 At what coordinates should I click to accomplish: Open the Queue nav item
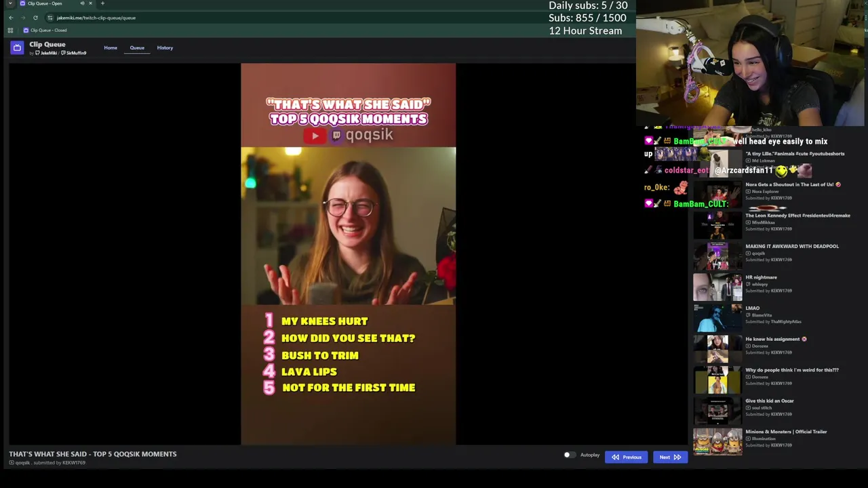point(137,47)
